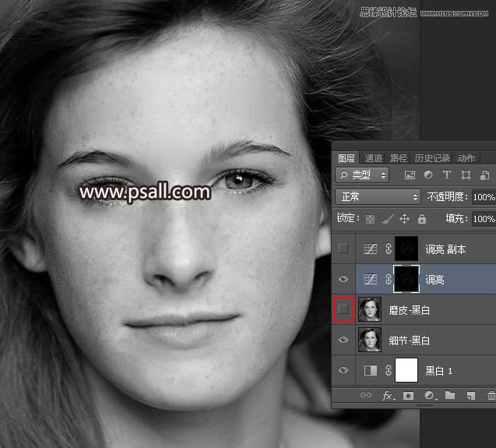Image resolution: width=496 pixels, height=448 pixels.
Task: Open the 类型 layer filter dropdown
Action: [362, 175]
